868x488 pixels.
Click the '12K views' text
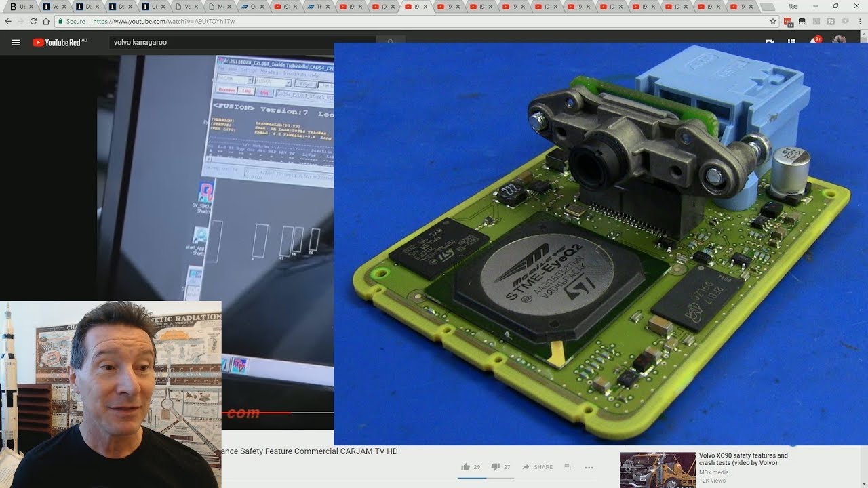[712, 481]
